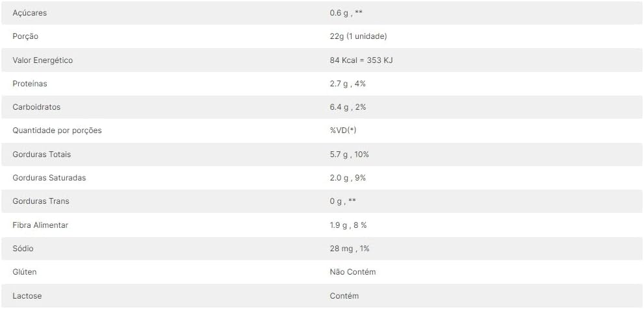
Task: Select the 6.4 g, 2% carbohydrate value
Action: [348, 107]
